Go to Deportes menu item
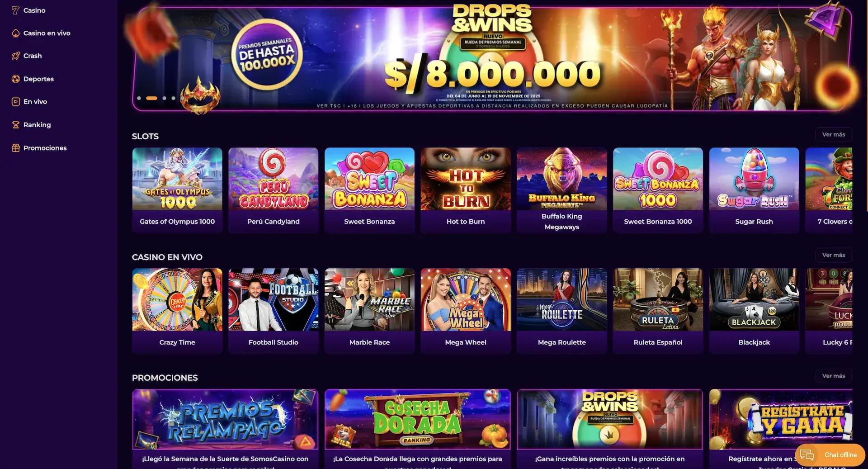Image resolution: width=868 pixels, height=469 pixels. 38,79
